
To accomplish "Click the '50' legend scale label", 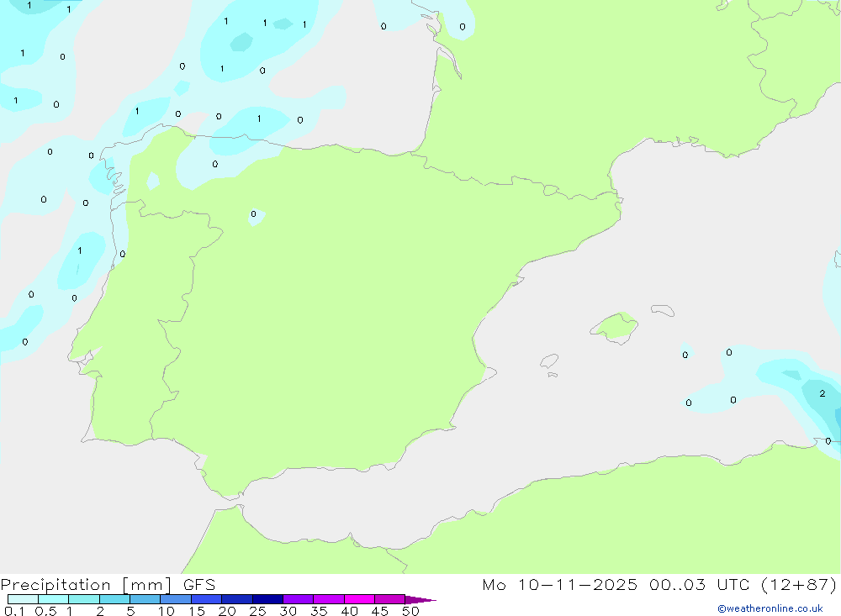I will [410, 611].
